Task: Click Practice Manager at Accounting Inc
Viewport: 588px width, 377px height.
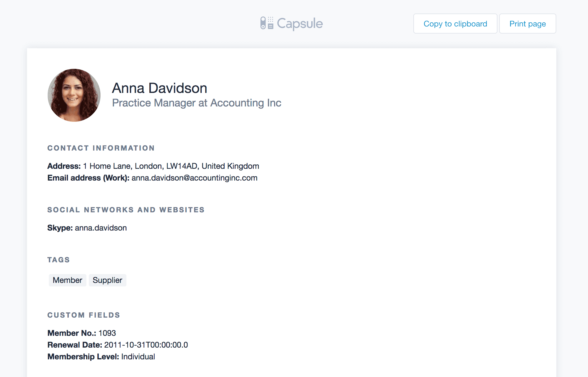Action: coord(197,103)
